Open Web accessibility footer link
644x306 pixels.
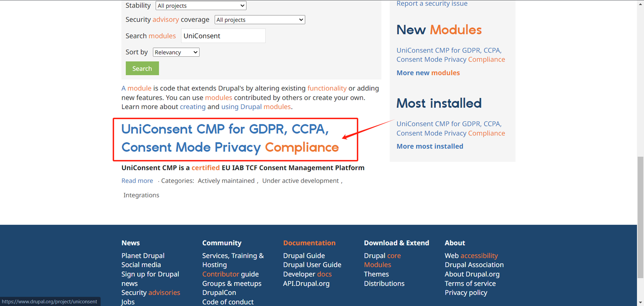coord(471,256)
